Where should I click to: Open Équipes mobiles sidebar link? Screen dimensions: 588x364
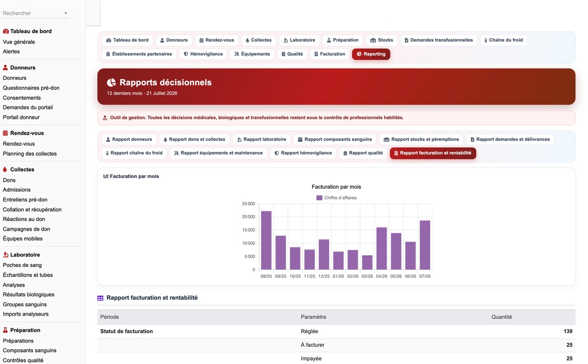(23, 239)
